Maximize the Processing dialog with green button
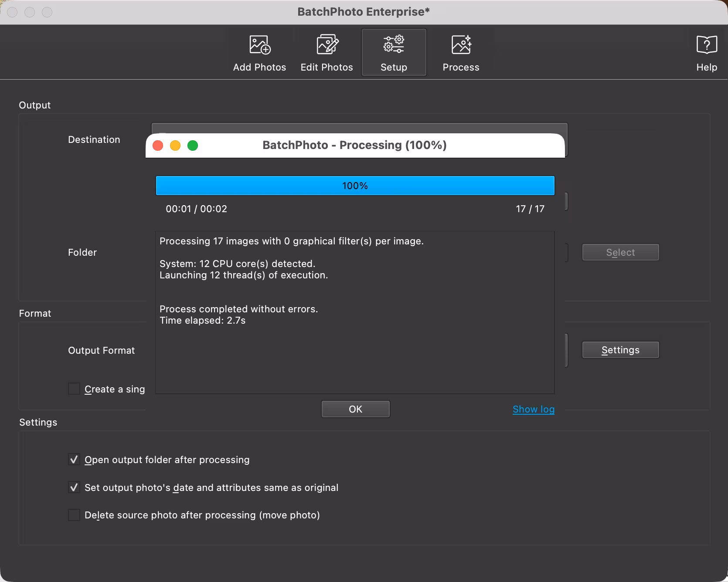Viewport: 728px width, 582px height. 193,145
